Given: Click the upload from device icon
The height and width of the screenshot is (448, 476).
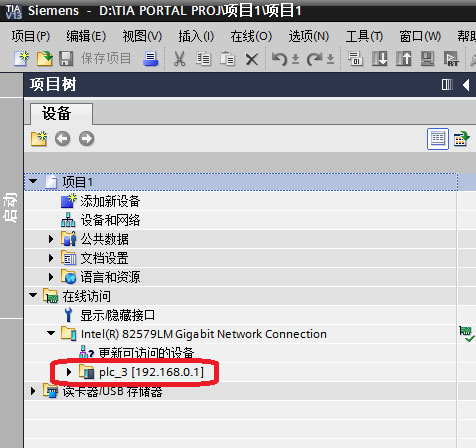Looking at the screenshot, I should tap(404, 59).
